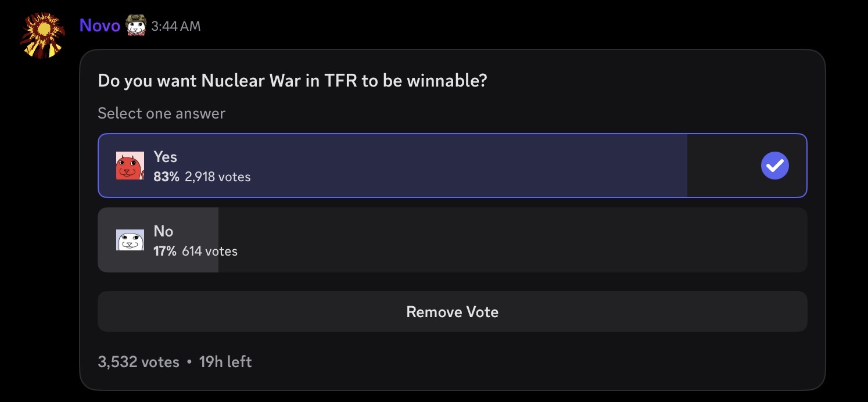Click the "2,918 votes" count under Yes
Screen dimensions: 868x402
tap(218, 177)
